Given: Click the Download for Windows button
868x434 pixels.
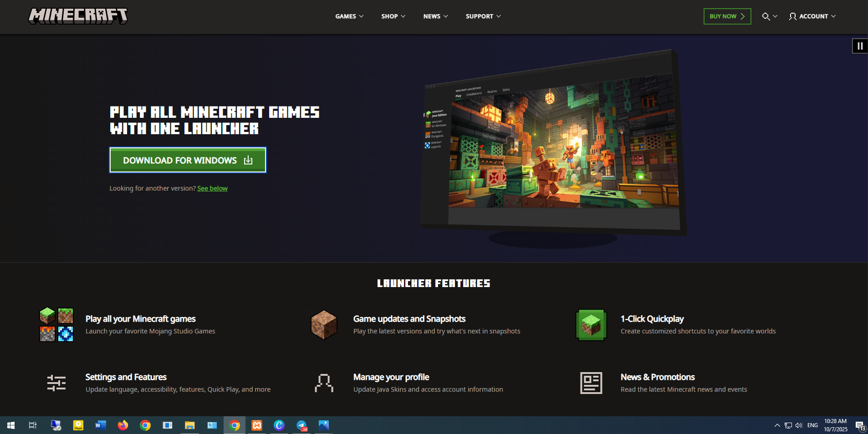Looking at the screenshot, I should [x=188, y=160].
